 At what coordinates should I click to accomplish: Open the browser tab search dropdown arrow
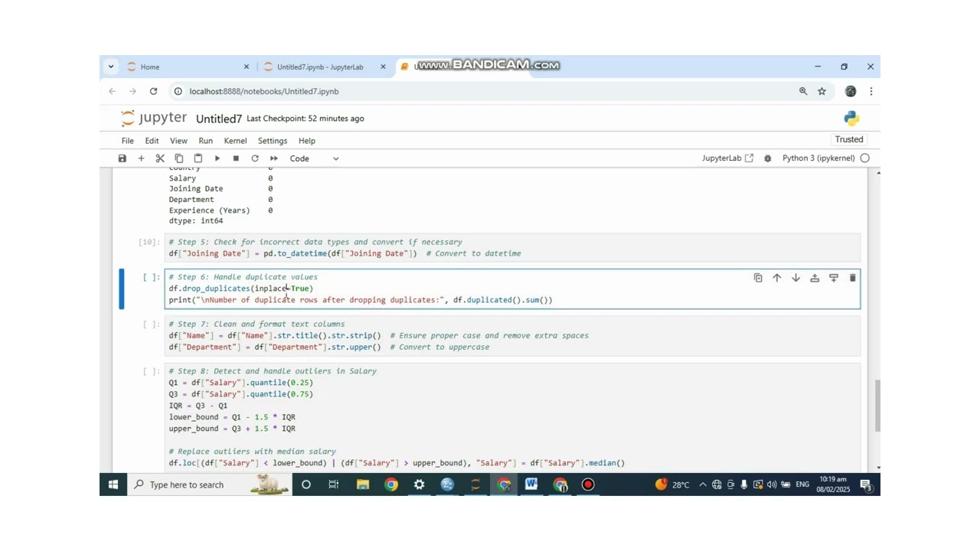tap(111, 67)
